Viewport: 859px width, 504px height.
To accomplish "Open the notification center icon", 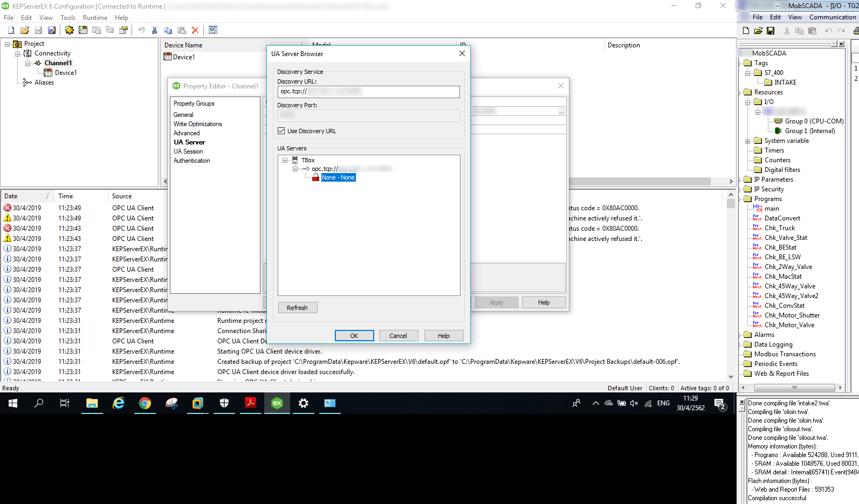I will coord(719,403).
